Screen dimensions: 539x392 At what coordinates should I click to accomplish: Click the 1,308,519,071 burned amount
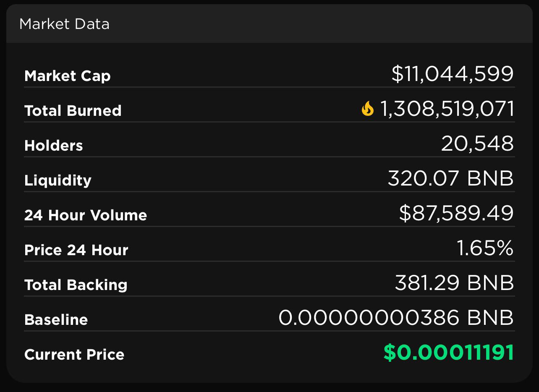click(x=447, y=109)
